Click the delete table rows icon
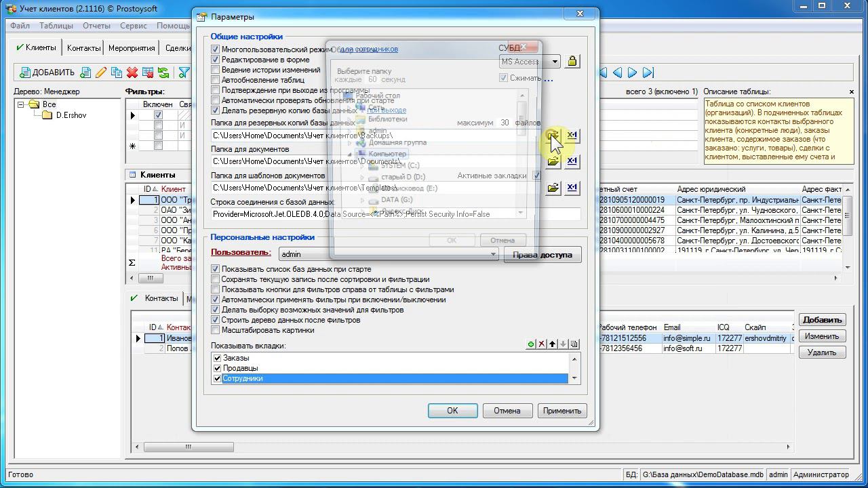 pyautogui.click(x=148, y=73)
